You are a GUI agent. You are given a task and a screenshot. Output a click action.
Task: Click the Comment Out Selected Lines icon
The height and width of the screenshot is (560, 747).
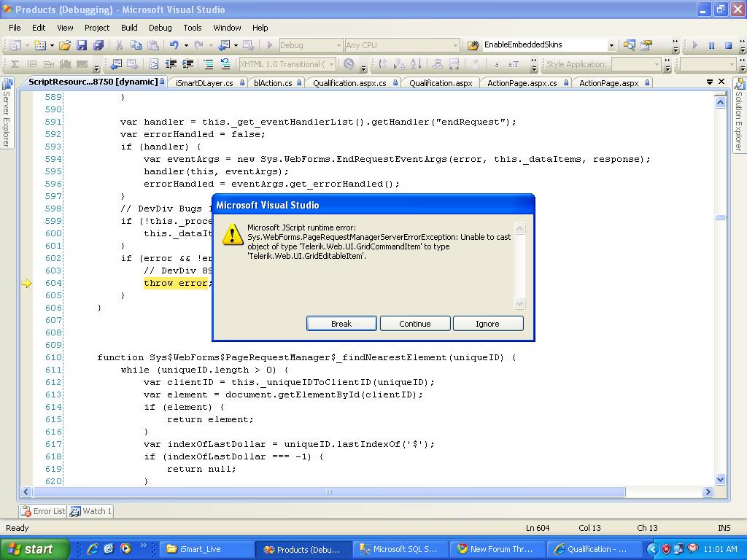(208, 64)
